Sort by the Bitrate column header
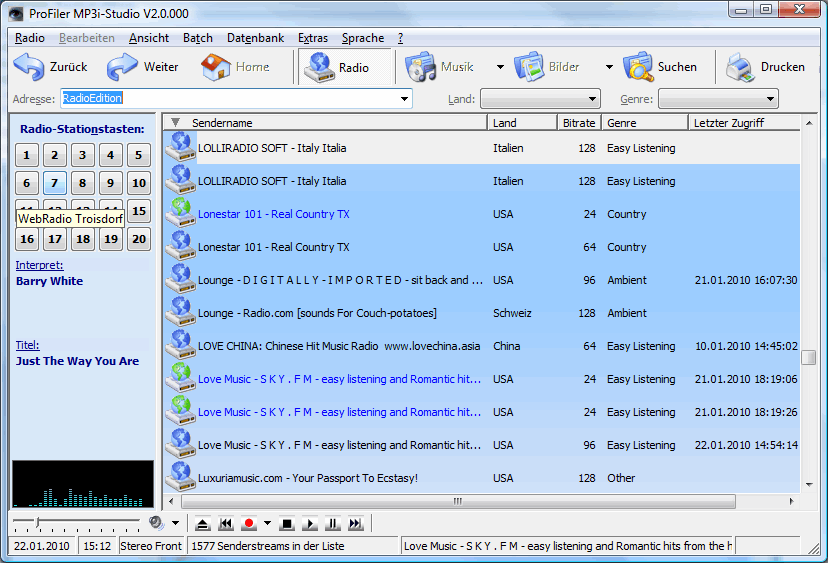This screenshot has width=828, height=563. [x=579, y=123]
